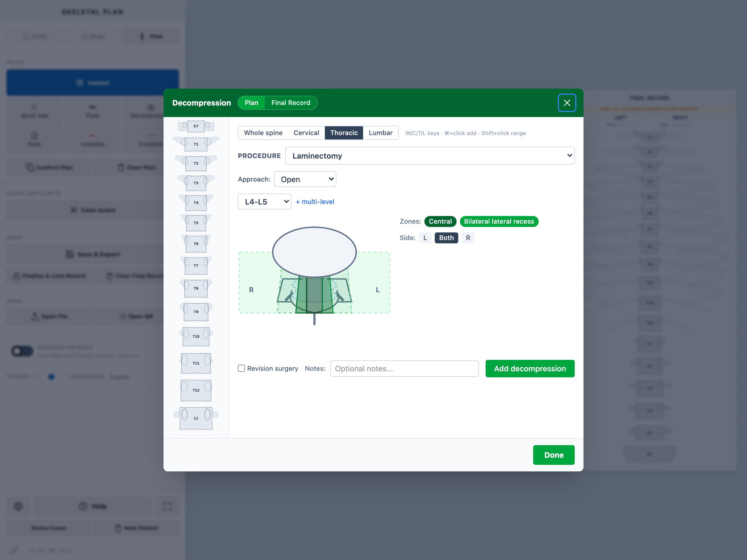Select the T11 vertebra in spine strip
Image resolution: width=747 pixels, height=560 pixels.
click(x=196, y=363)
